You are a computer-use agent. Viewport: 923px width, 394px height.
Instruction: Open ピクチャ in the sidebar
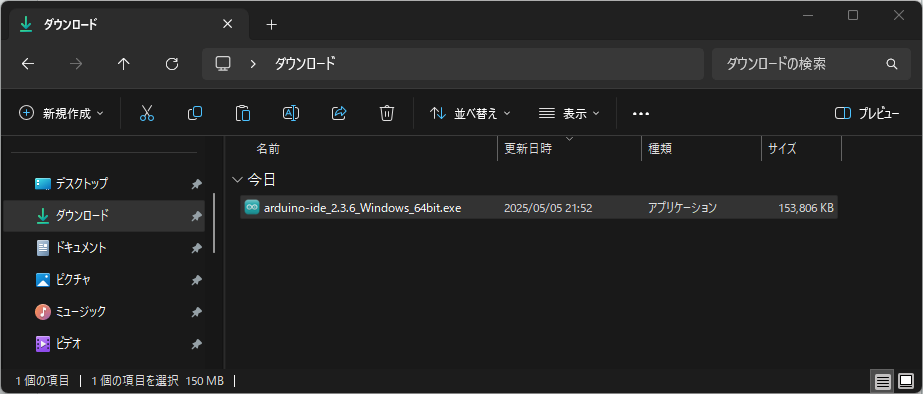click(104, 279)
